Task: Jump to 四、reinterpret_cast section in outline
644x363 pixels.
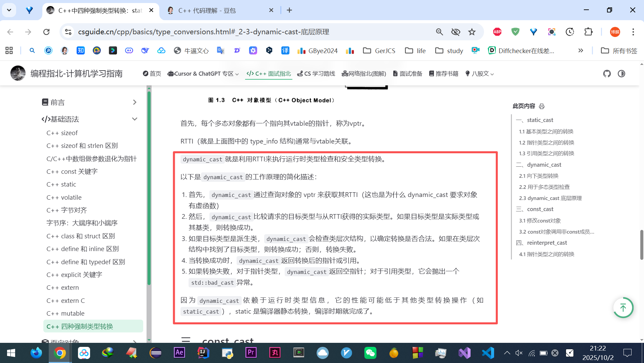Action: pos(541,243)
